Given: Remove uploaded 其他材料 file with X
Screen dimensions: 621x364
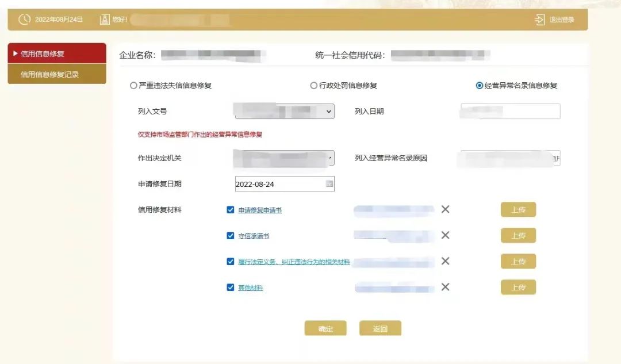Looking at the screenshot, I should click(445, 287).
